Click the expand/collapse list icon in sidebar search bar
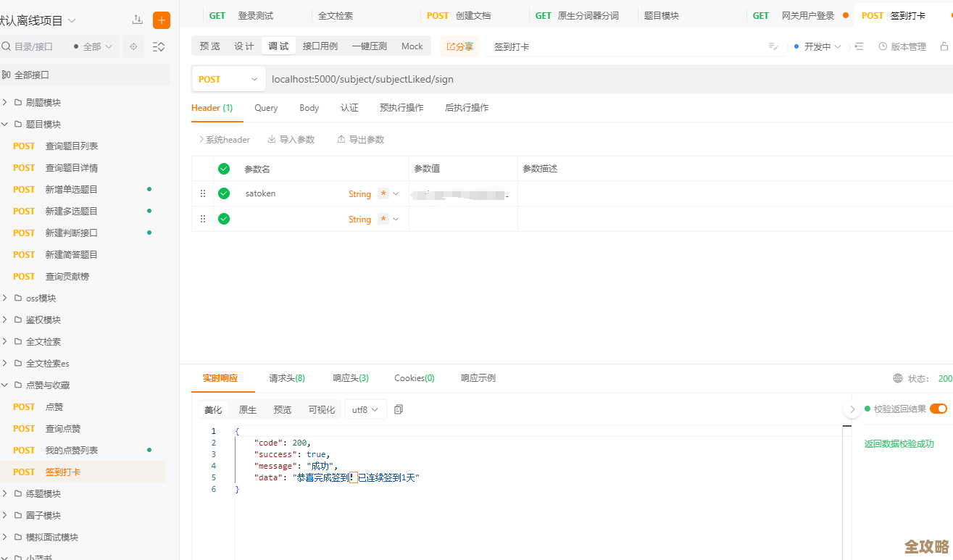Viewport: 953px width, 560px height. pos(159,46)
